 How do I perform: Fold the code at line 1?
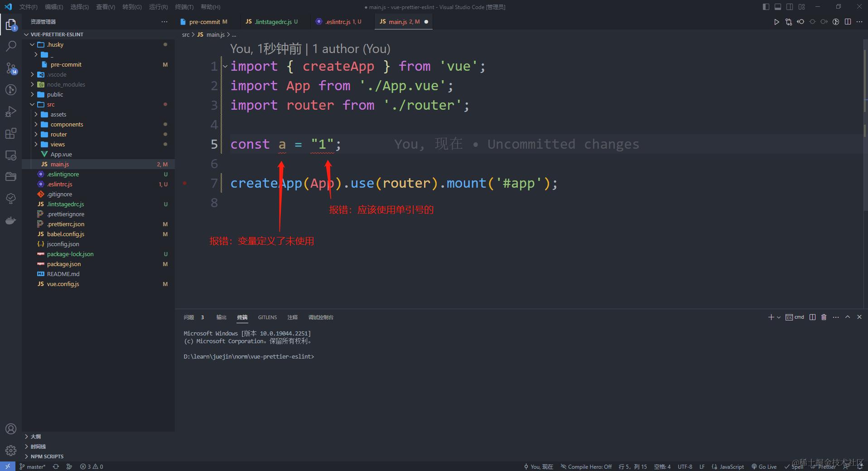225,66
